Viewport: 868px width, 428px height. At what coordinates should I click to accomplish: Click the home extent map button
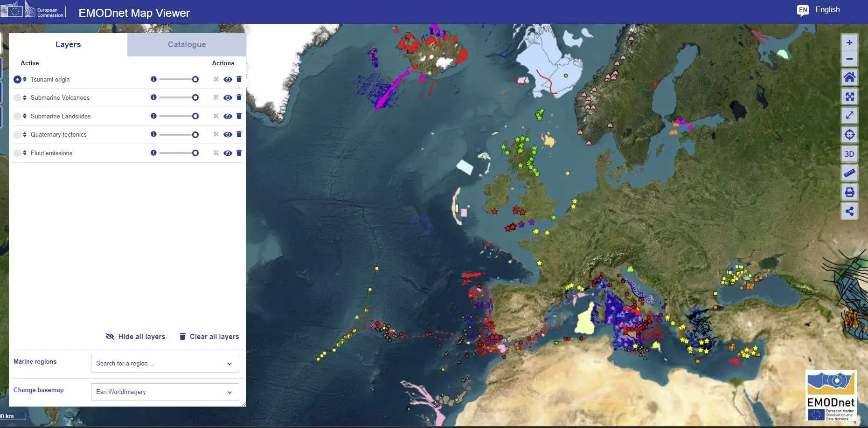coord(849,77)
